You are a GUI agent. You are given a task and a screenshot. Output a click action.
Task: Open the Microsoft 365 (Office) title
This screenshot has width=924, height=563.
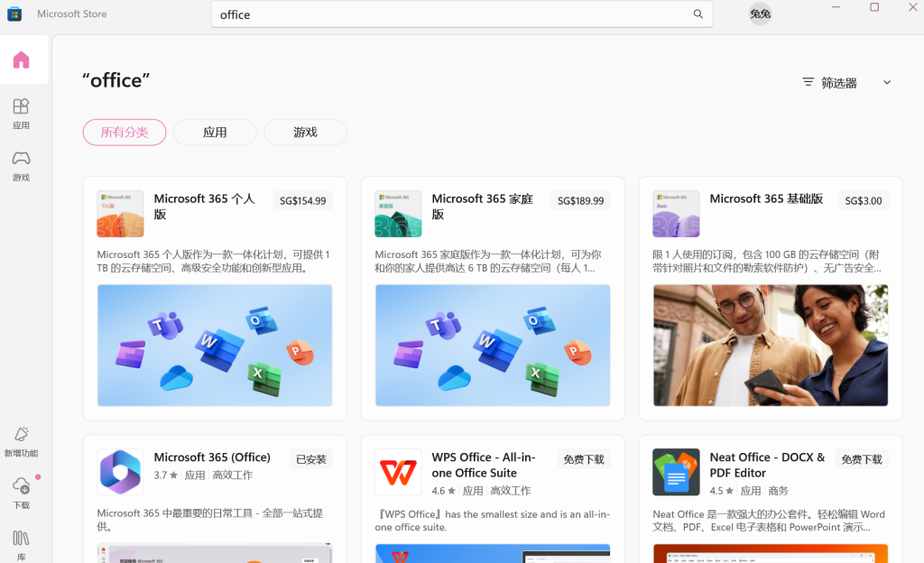point(212,457)
